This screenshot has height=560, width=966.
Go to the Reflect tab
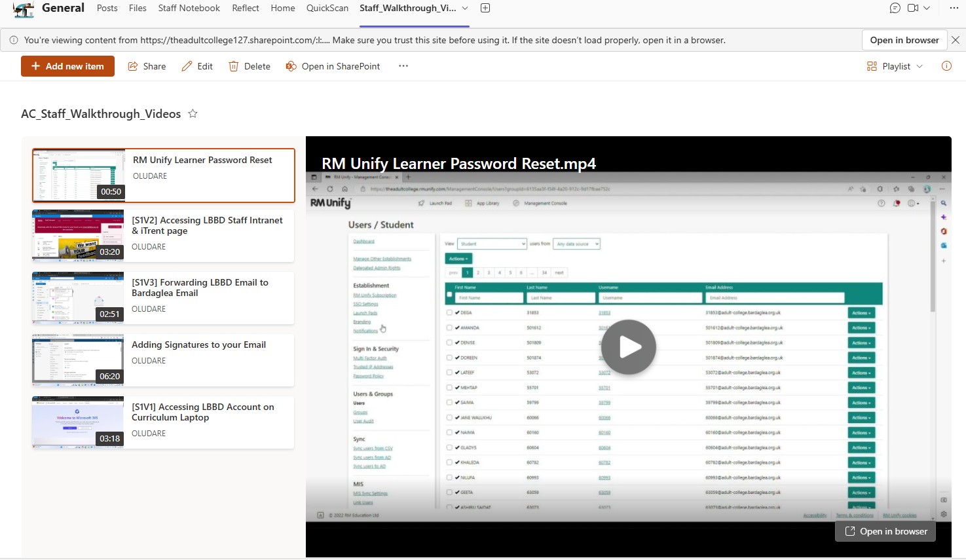coord(246,8)
